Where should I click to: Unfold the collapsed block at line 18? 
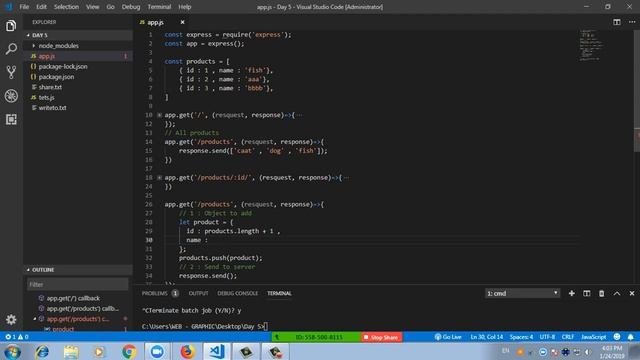click(160, 178)
